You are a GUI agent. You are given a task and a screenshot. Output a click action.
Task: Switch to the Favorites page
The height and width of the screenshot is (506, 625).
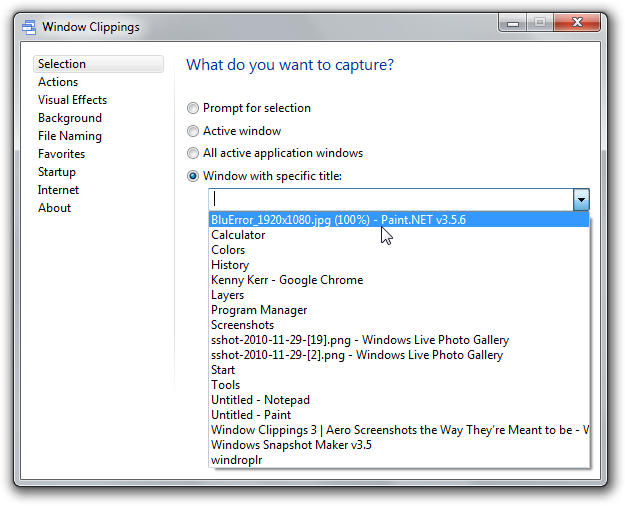[x=62, y=154]
